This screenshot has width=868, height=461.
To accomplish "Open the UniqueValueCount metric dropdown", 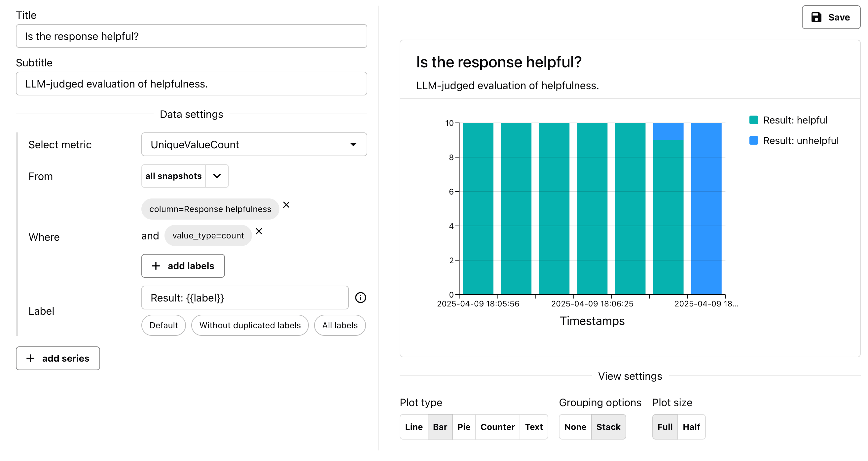I will click(x=254, y=145).
